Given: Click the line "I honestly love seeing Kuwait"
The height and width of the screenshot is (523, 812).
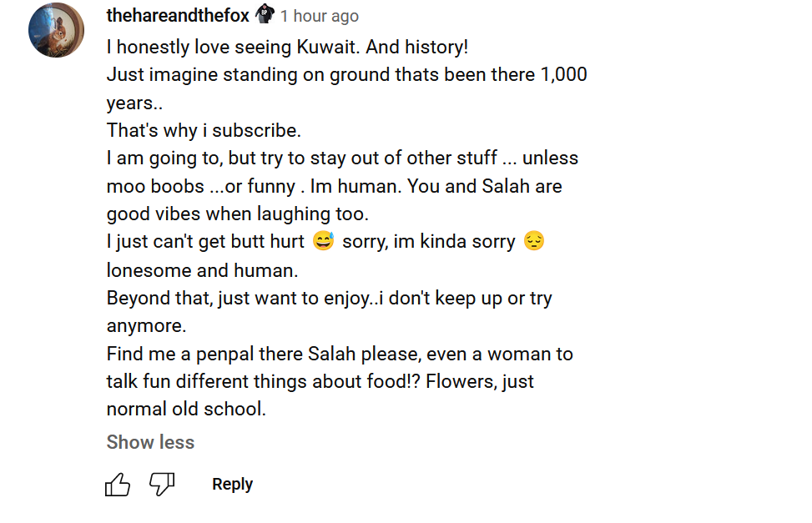Looking at the screenshot, I should click(x=287, y=47).
